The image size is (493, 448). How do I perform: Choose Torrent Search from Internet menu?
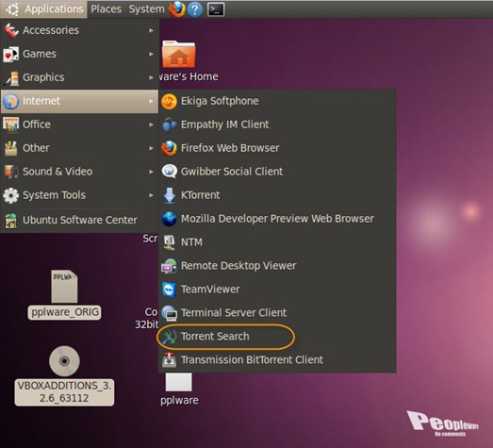pos(277,337)
